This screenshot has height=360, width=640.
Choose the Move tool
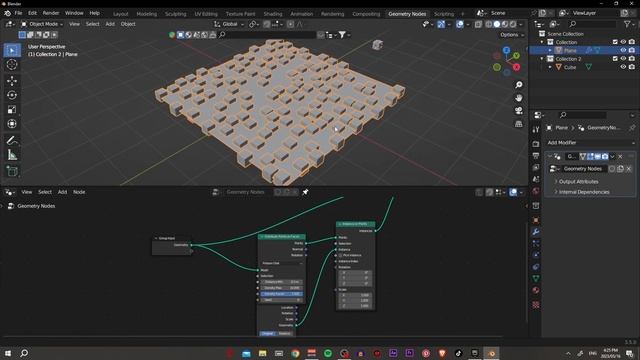coord(12,80)
